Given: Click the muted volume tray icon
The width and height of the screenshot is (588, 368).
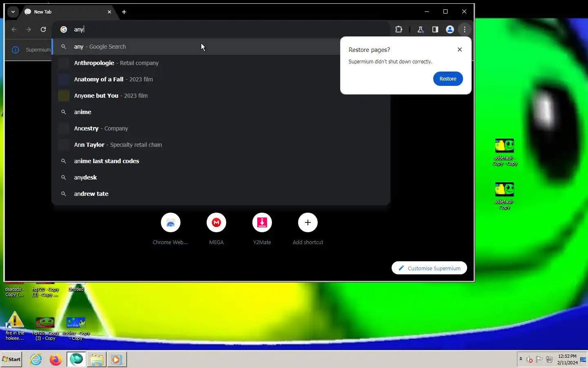Looking at the screenshot, I should pyautogui.click(x=530, y=360).
